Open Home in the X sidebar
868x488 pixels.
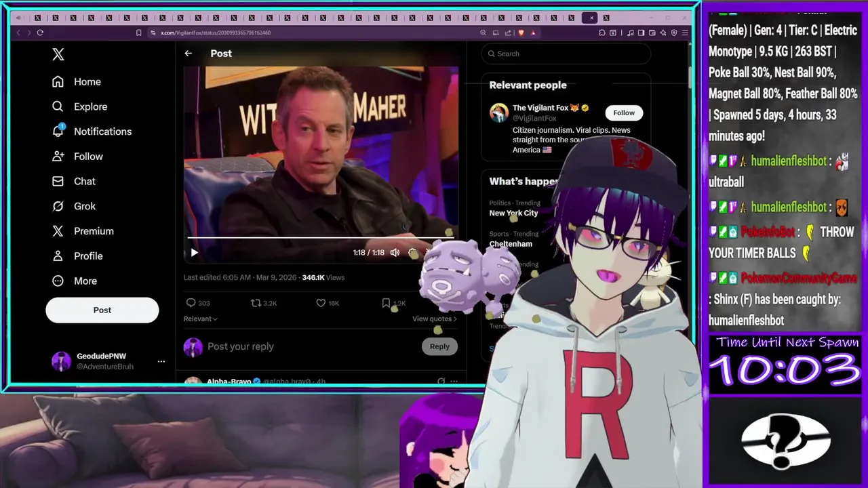(x=77, y=81)
